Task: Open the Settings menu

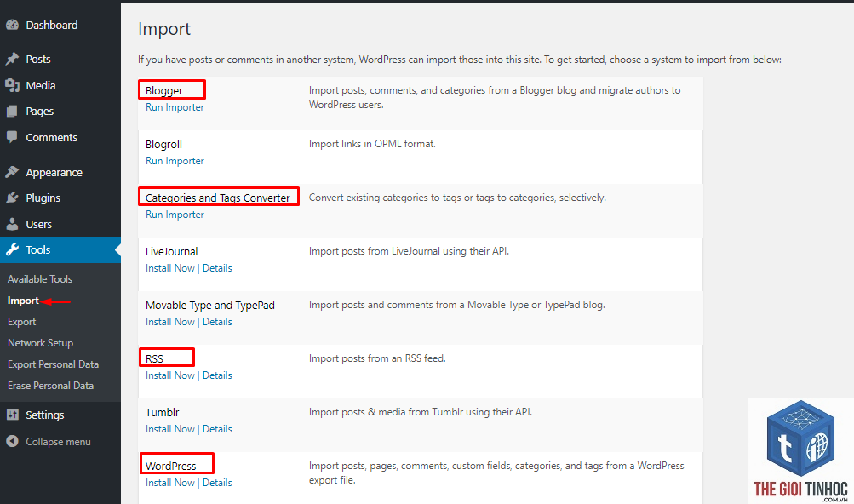Action: [x=44, y=415]
